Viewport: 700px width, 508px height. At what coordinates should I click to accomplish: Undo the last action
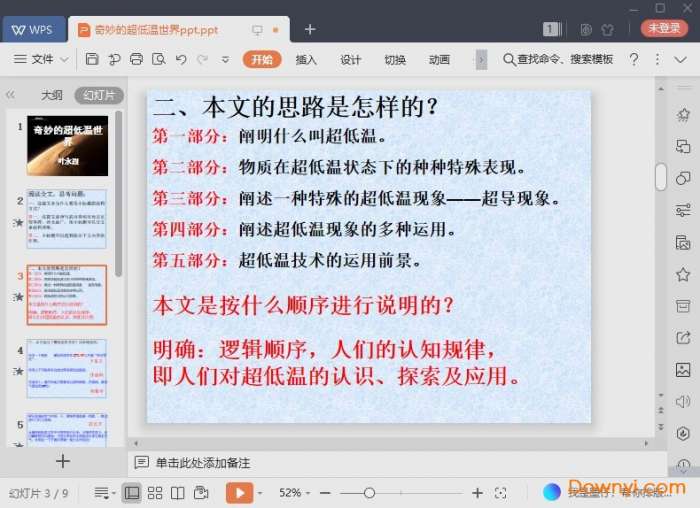click(181, 59)
